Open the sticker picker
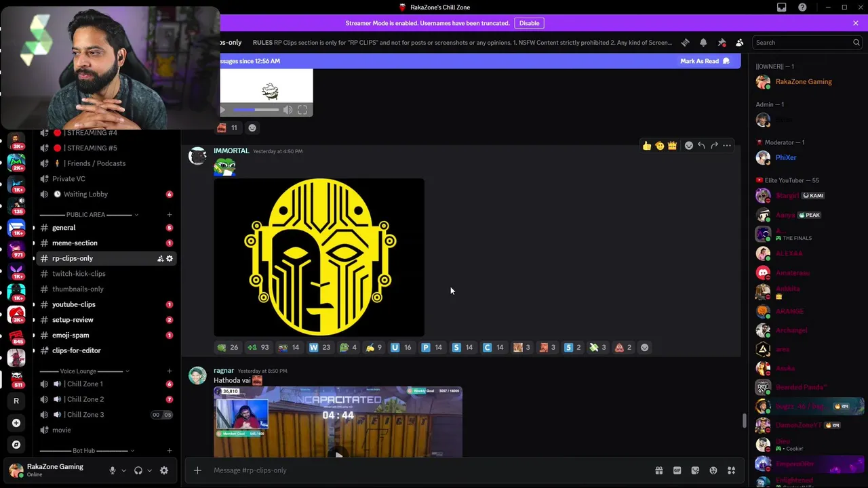 695,470
